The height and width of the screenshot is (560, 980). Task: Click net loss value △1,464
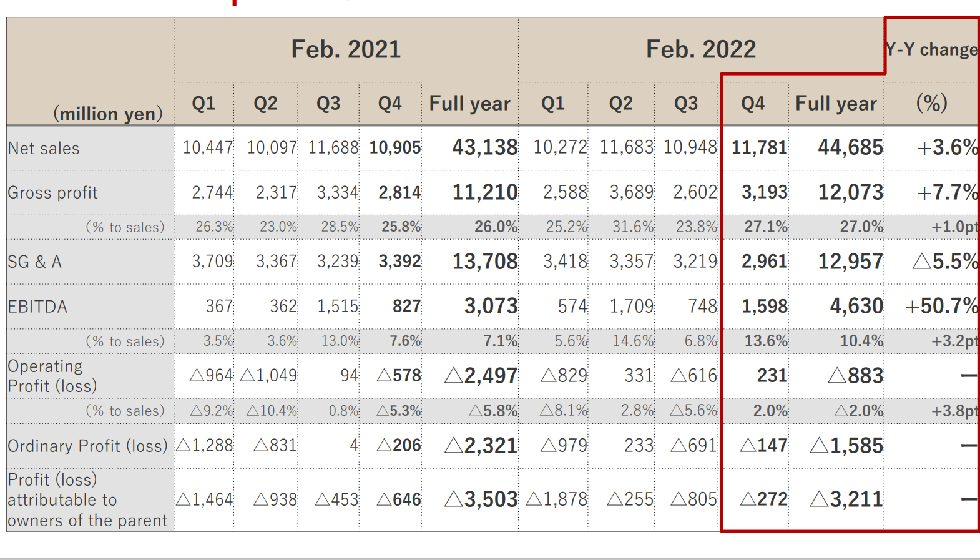pos(204,499)
